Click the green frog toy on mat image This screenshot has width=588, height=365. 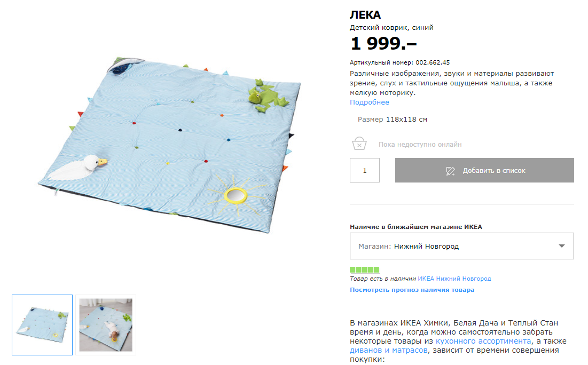pyautogui.click(x=268, y=96)
